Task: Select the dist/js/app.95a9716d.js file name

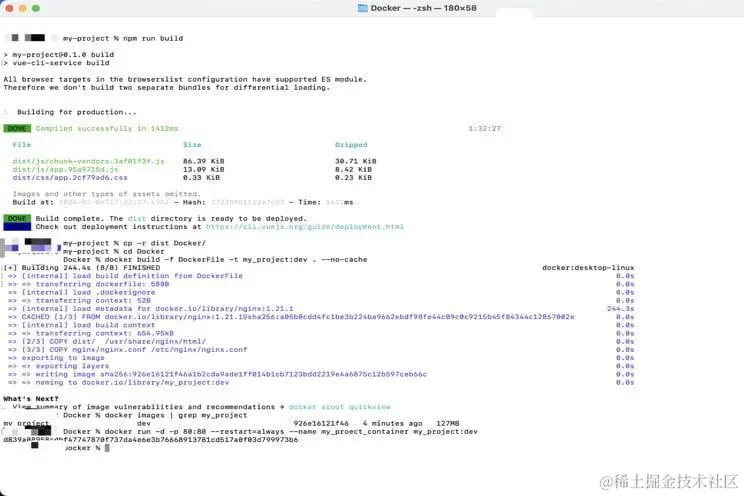Action: 65,169
